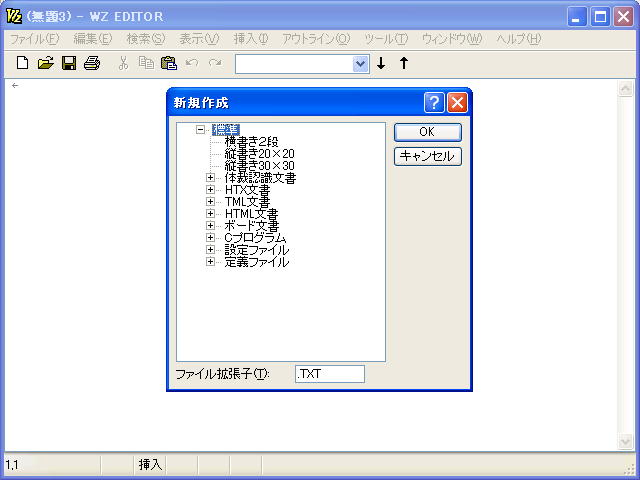Screen dimensions: 640x480
Task: Open the 表示(V) menu
Action: pos(199,39)
